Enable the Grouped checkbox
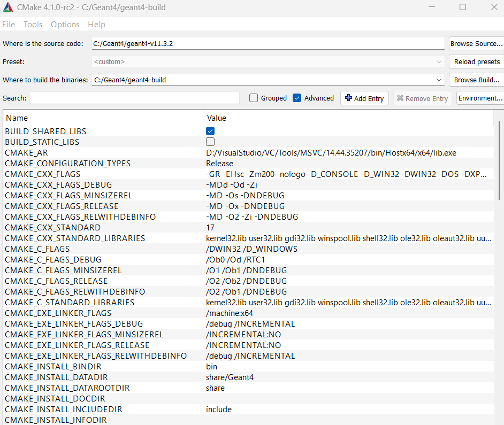This screenshot has height=425, width=504. pyautogui.click(x=254, y=98)
